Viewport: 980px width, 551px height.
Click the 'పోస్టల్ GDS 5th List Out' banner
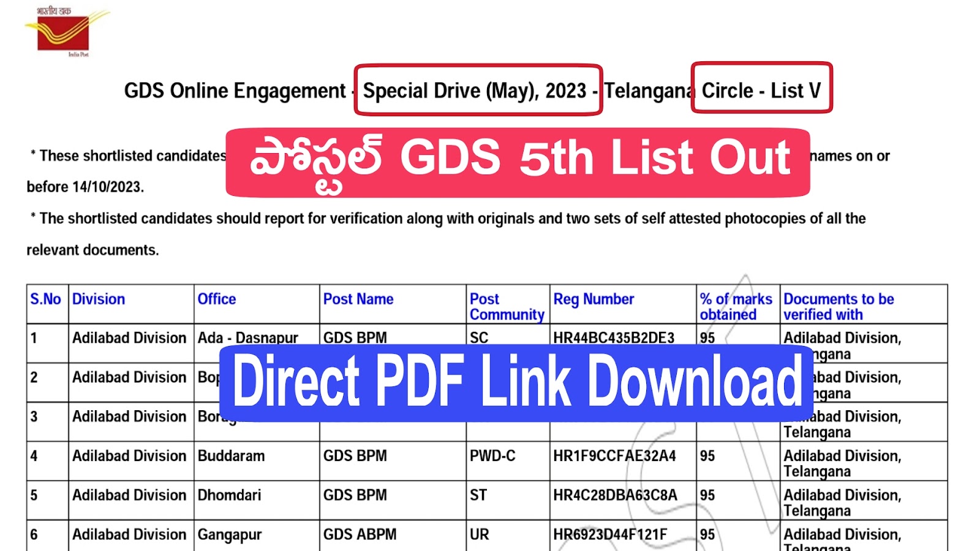518,162
